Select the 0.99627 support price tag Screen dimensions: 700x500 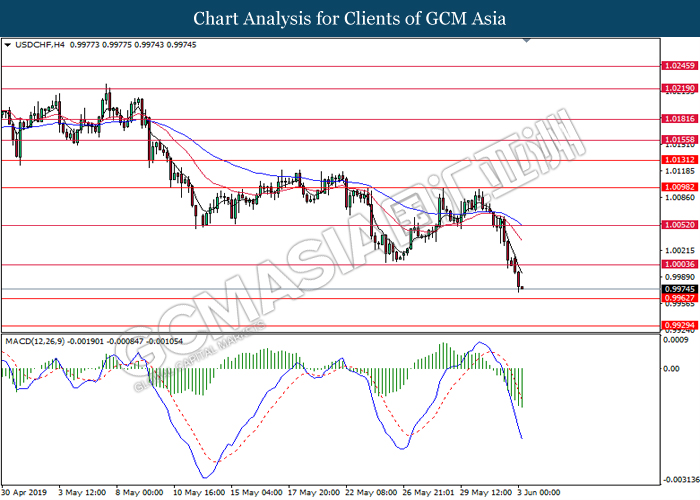pyautogui.click(x=677, y=298)
